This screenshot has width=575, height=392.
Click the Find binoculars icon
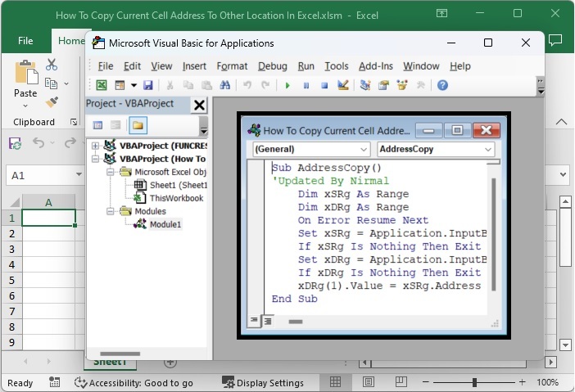coord(224,85)
